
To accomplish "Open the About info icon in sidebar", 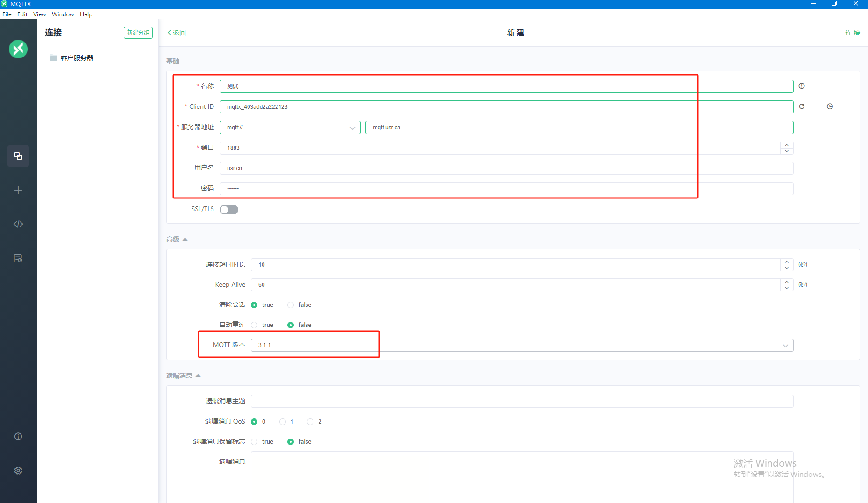I will [x=18, y=436].
